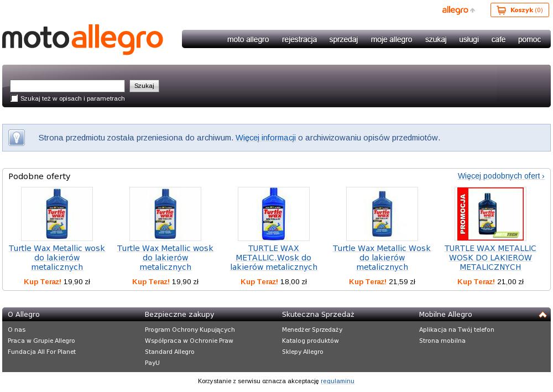Open the Koszyk shopping cart icon
Screen dimensions: 553x392
[501, 10]
